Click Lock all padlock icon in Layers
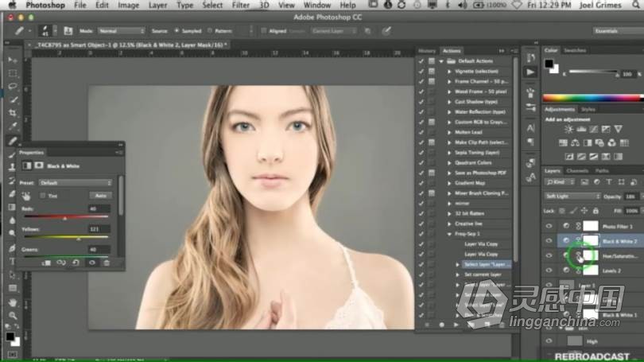 596,211
